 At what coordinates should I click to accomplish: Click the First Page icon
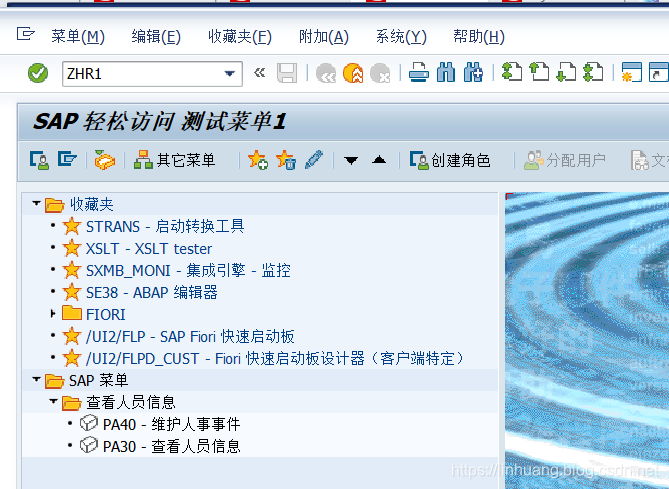(x=512, y=72)
